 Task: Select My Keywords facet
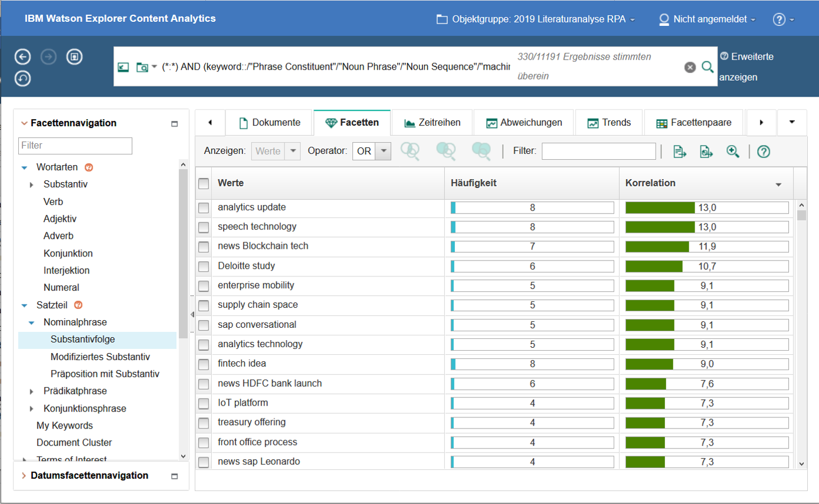64,426
